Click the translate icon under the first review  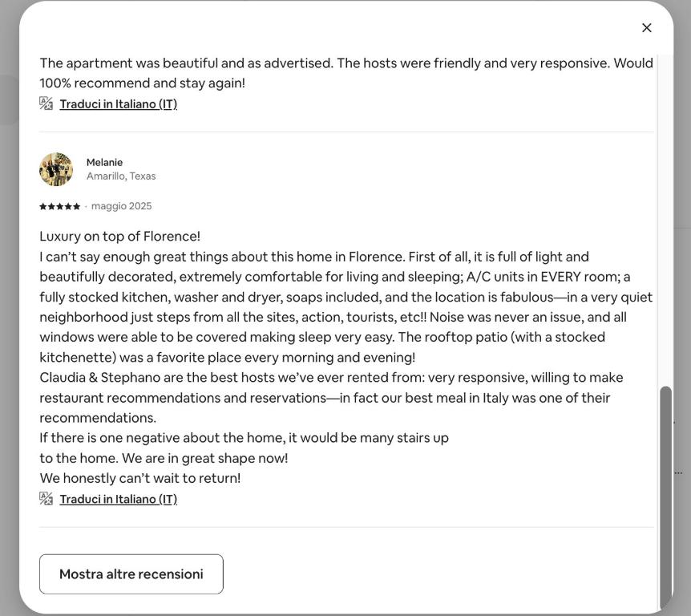point(46,103)
